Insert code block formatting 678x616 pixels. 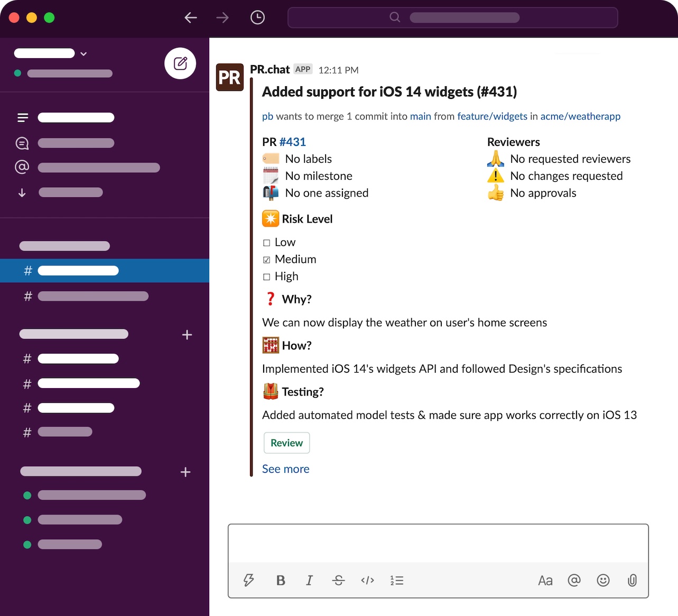367,581
